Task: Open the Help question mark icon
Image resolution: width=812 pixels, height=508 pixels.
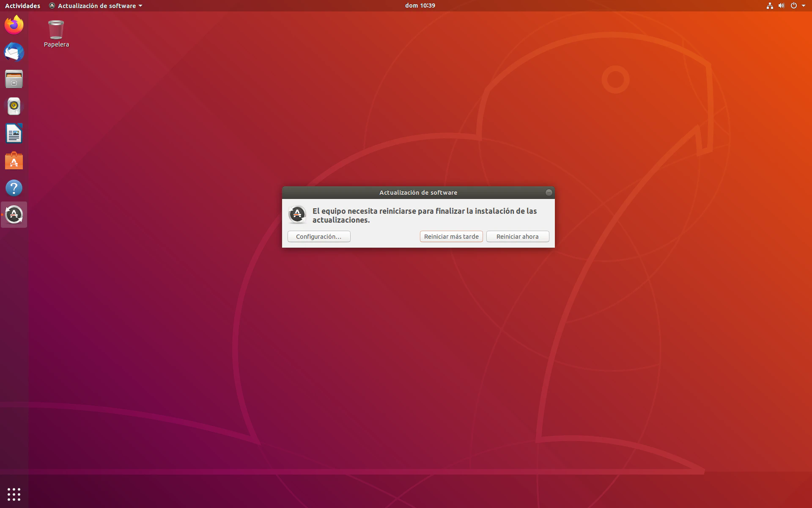Action: pyautogui.click(x=14, y=188)
